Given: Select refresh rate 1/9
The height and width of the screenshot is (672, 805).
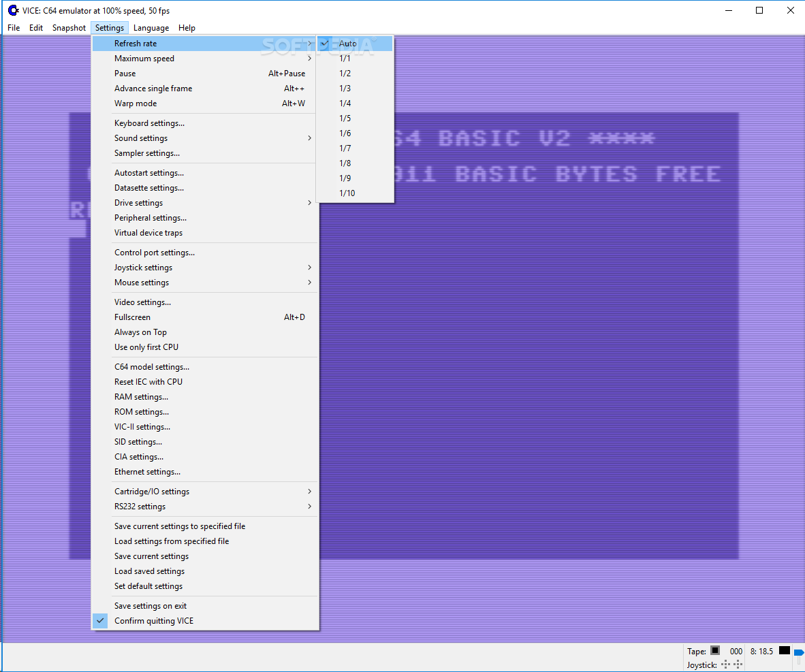Looking at the screenshot, I should point(355,178).
